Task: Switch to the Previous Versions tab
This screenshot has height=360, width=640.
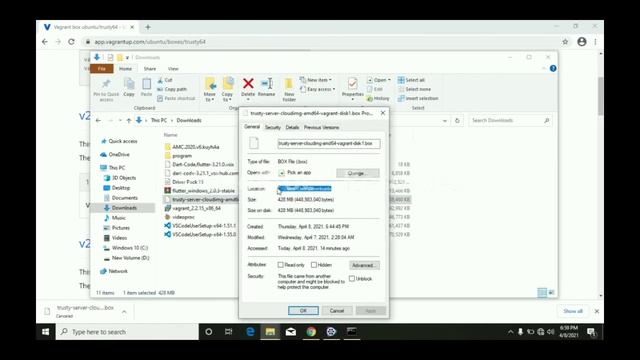Action: pos(321,127)
